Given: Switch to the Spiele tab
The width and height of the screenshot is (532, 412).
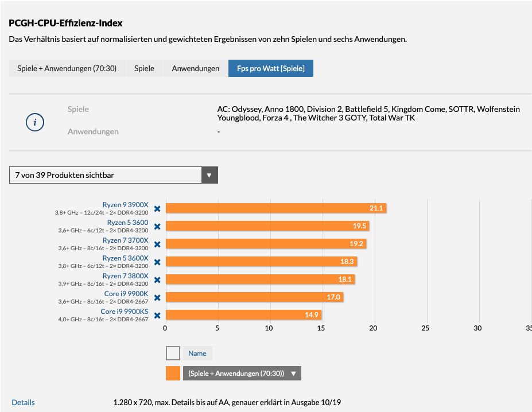Looking at the screenshot, I should tap(144, 68).
